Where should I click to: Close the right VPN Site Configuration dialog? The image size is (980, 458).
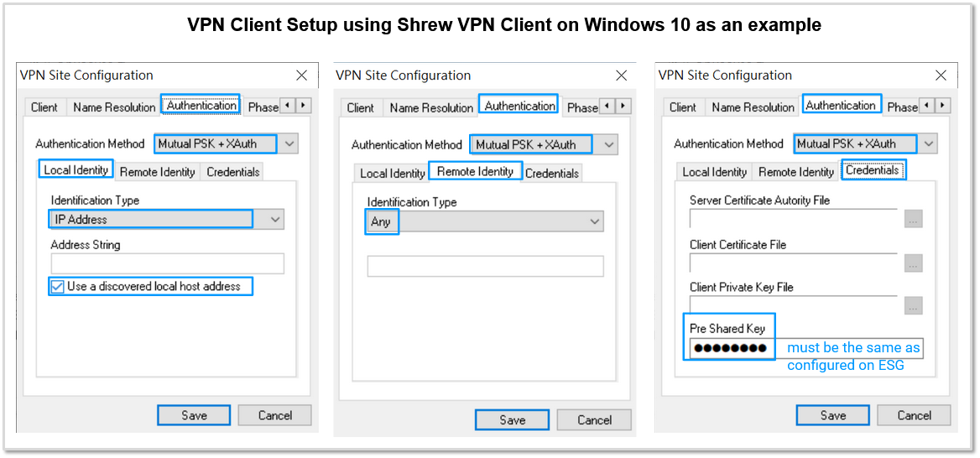(941, 75)
